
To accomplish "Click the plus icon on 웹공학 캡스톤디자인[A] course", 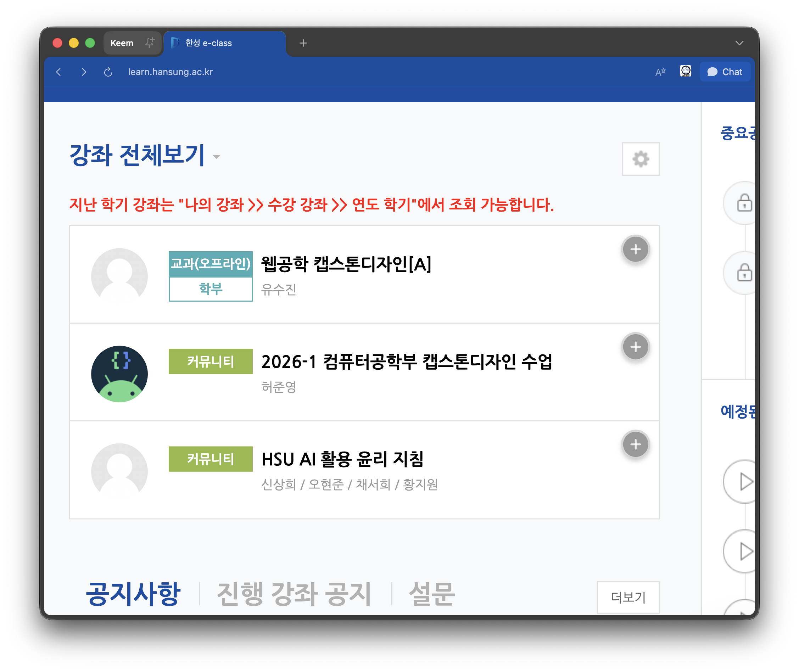I will (x=635, y=249).
